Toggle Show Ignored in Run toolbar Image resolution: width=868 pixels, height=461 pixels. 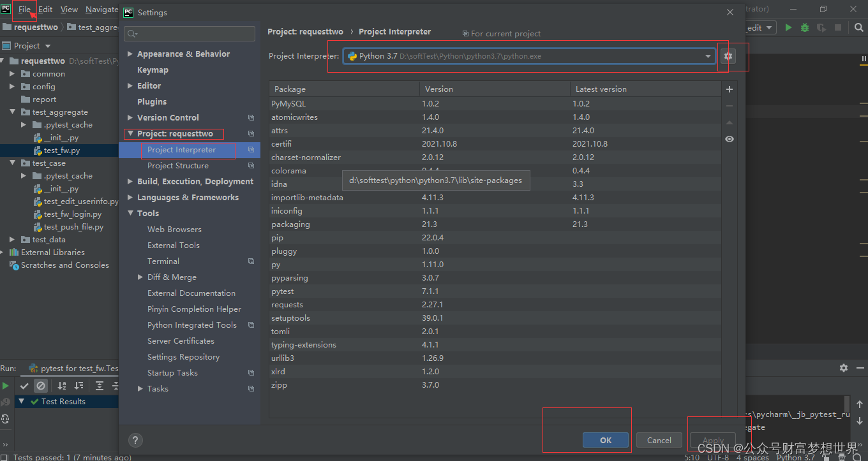[x=41, y=386]
